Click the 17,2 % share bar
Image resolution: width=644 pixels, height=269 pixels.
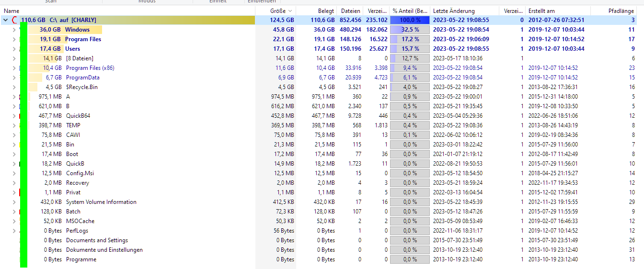pyautogui.click(x=410, y=39)
